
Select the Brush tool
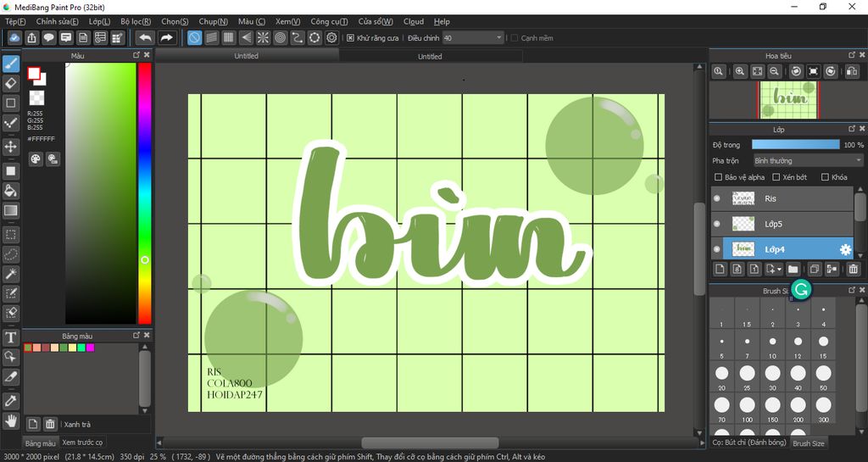click(10, 64)
